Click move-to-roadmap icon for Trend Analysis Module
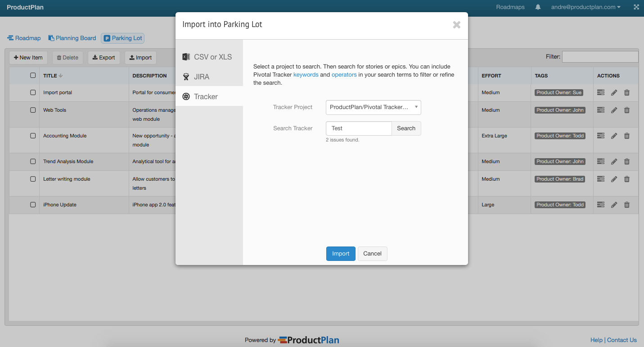The image size is (644, 347). click(601, 161)
